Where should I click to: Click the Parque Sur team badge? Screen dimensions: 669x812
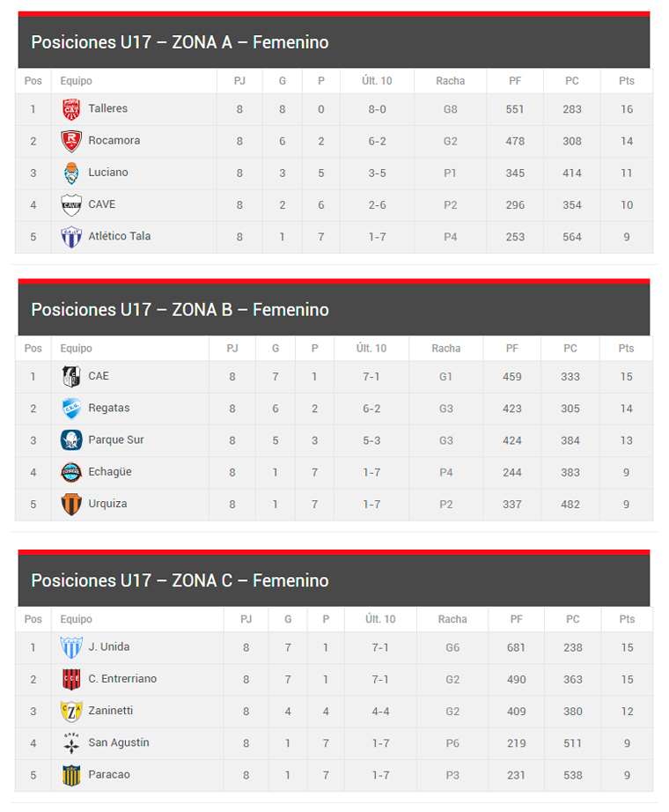pyautogui.click(x=71, y=440)
